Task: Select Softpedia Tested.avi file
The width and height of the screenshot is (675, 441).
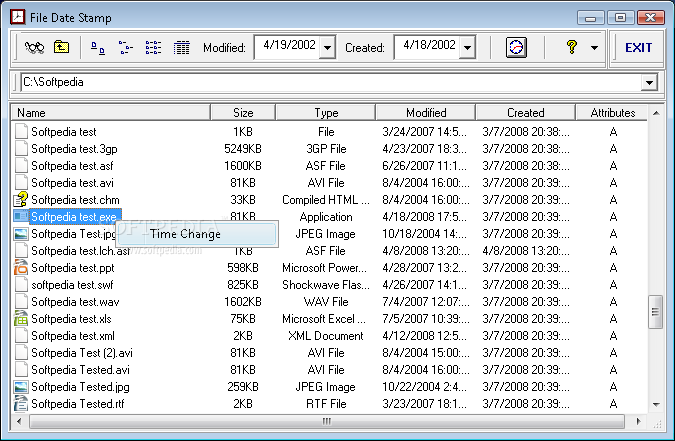Action: point(81,370)
